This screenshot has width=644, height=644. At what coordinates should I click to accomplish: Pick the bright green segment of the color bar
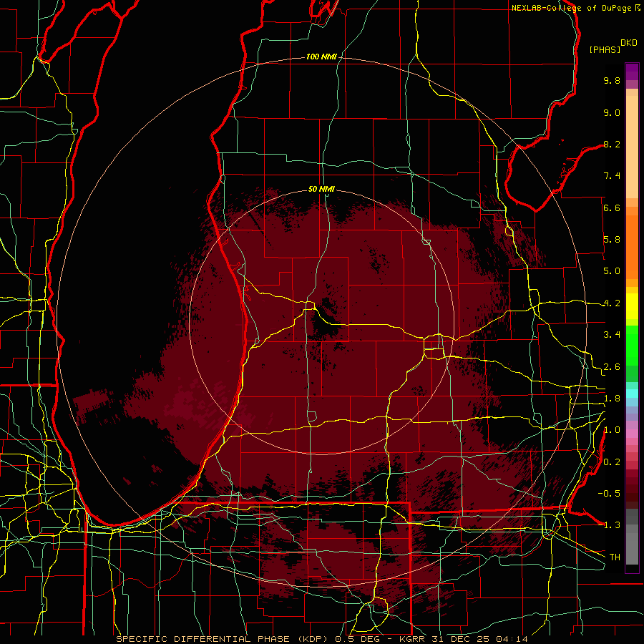pyautogui.click(x=632, y=346)
